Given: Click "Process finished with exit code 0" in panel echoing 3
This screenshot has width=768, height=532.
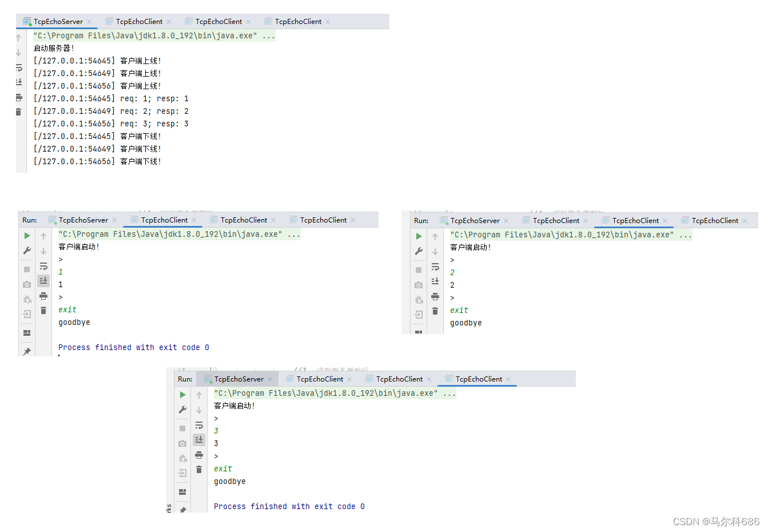Looking at the screenshot, I should (x=289, y=507).
